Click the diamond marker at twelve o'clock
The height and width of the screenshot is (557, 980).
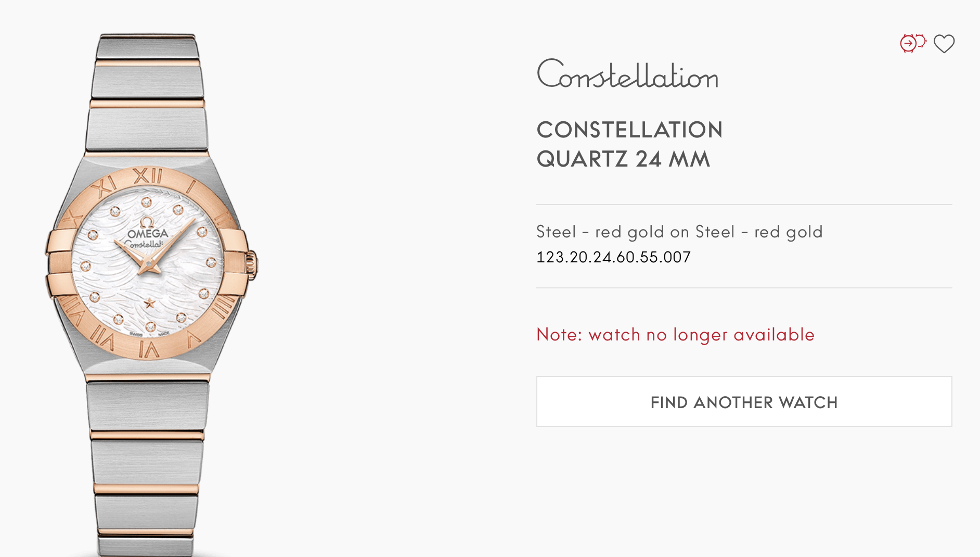147,202
